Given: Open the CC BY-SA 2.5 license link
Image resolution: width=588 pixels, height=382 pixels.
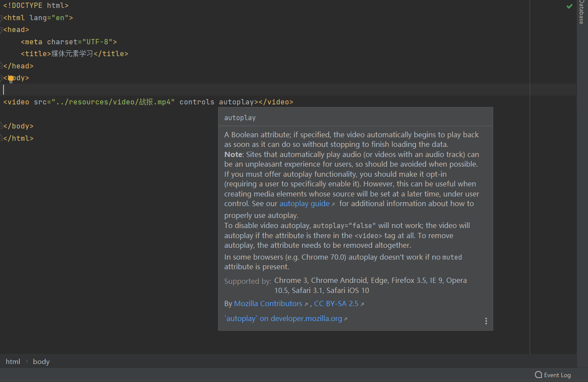Looking at the screenshot, I should pyautogui.click(x=336, y=303).
